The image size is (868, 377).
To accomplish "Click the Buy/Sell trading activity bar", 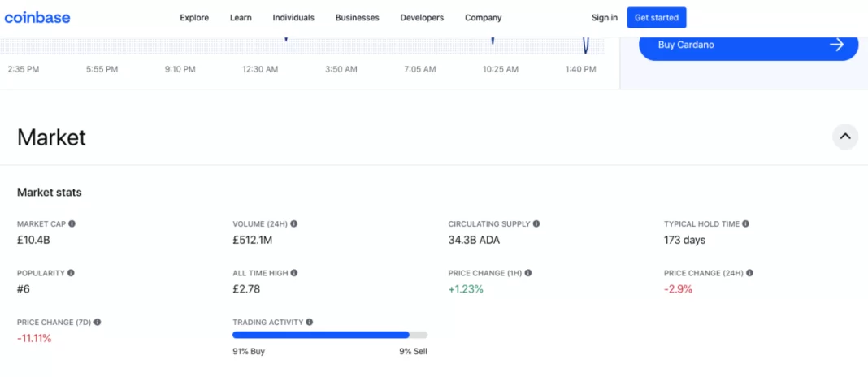I will (x=329, y=335).
